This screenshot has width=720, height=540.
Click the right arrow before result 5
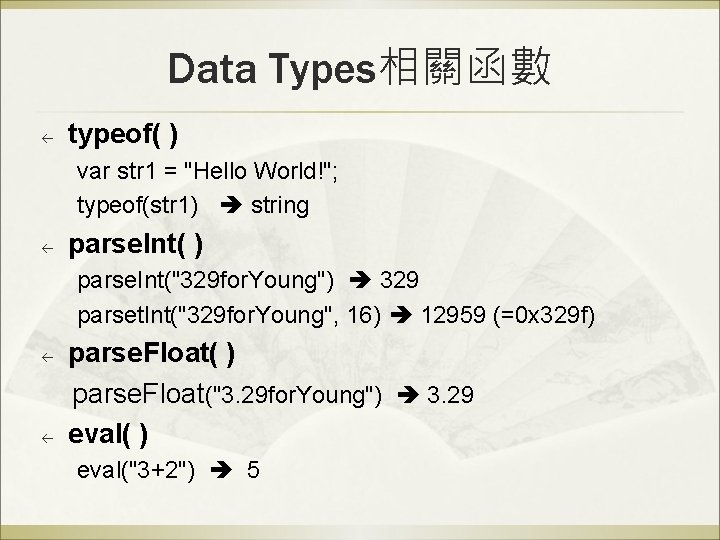point(224,468)
